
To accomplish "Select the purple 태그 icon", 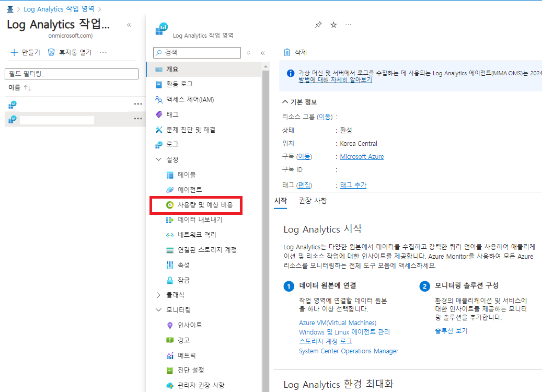I will coord(159,114).
